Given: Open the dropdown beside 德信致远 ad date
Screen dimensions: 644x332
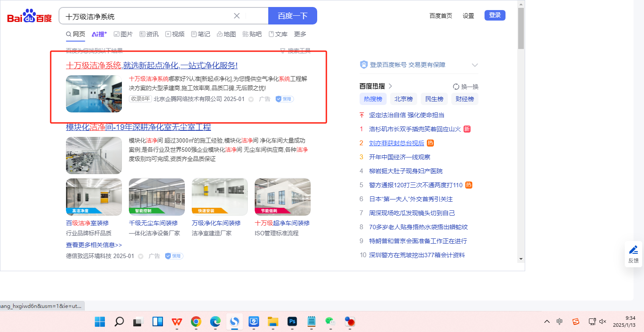Looking at the screenshot, I should coord(141,256).
